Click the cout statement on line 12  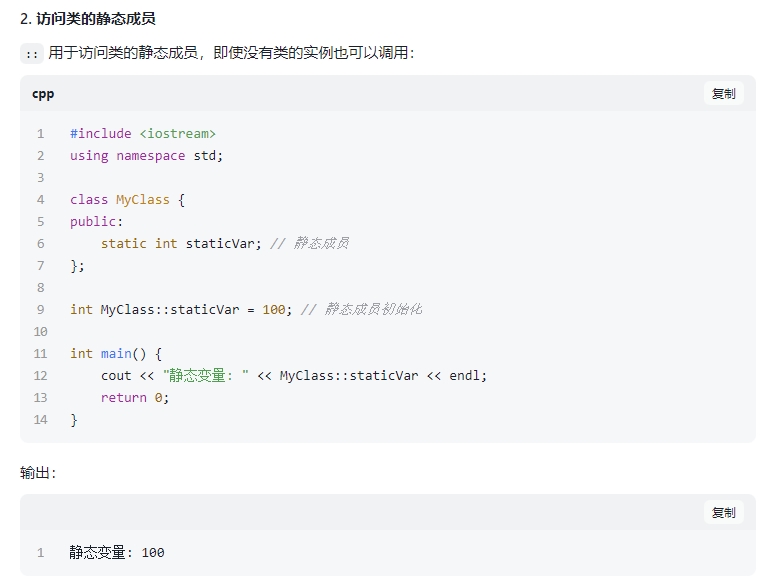pos(294,375)
